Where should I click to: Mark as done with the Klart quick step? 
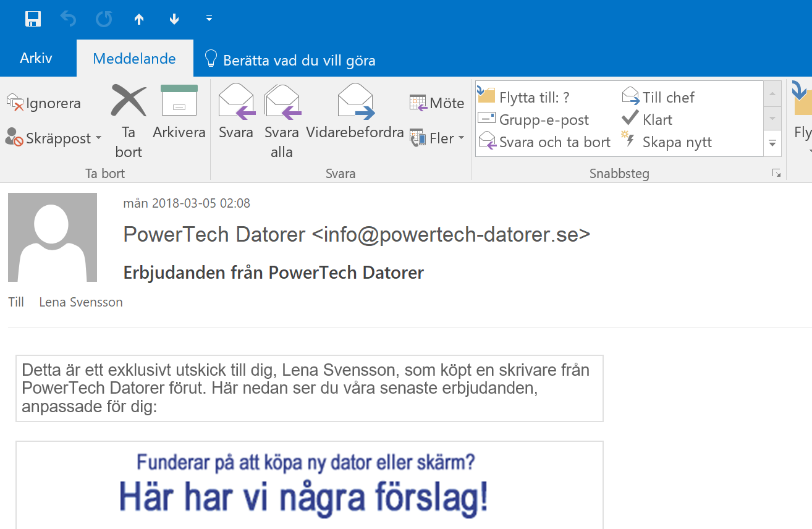tap(647, 119)
